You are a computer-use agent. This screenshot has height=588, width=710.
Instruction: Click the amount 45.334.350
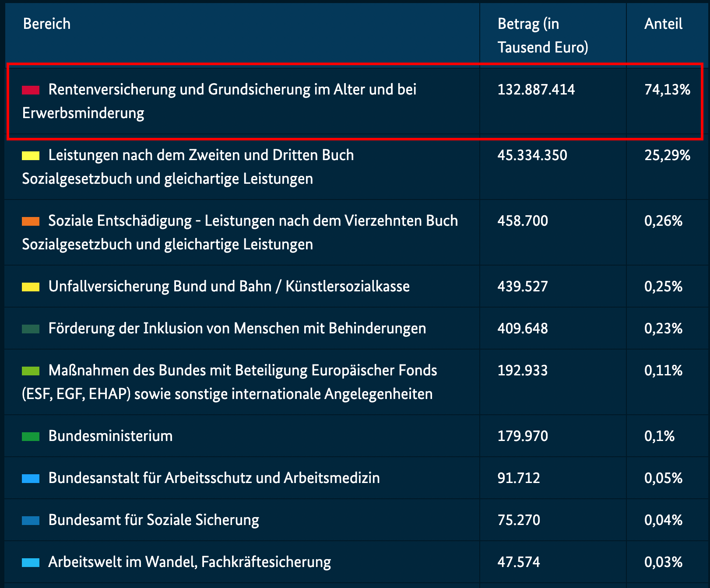532,155
